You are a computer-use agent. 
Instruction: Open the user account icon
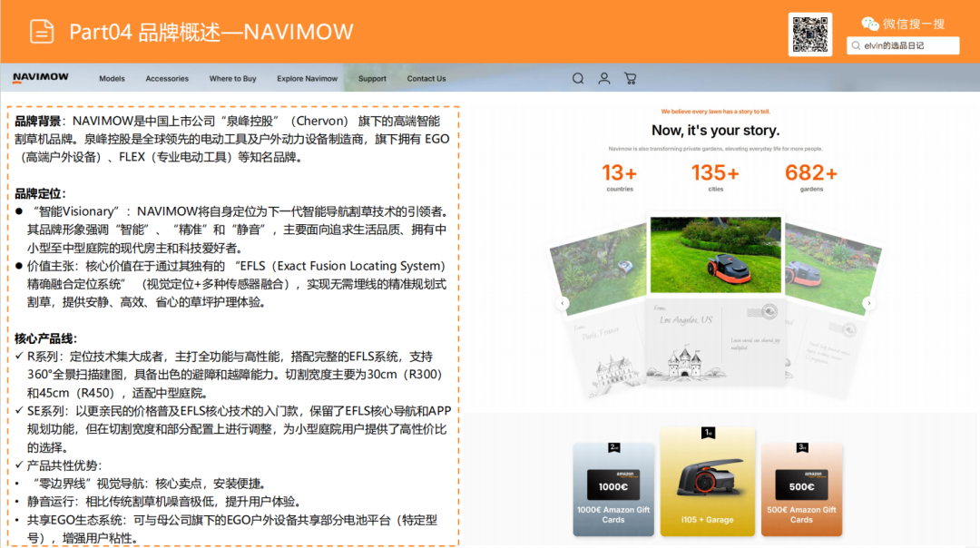(604, 79)
